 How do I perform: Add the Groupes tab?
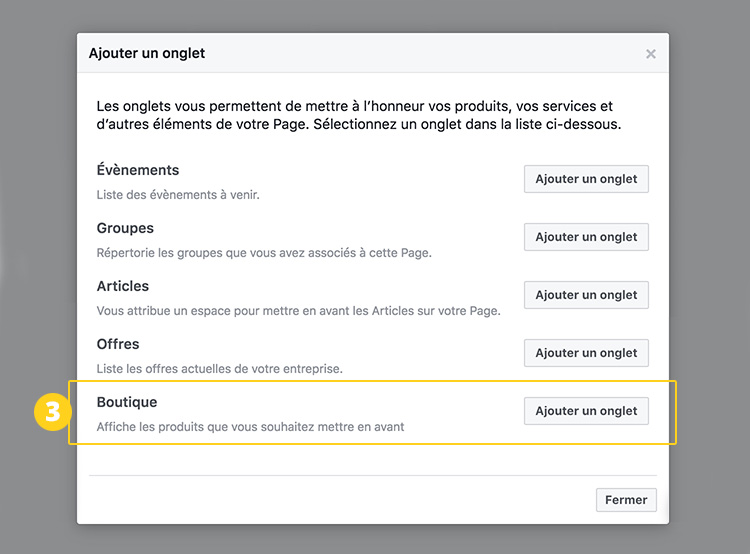(586, 237)
